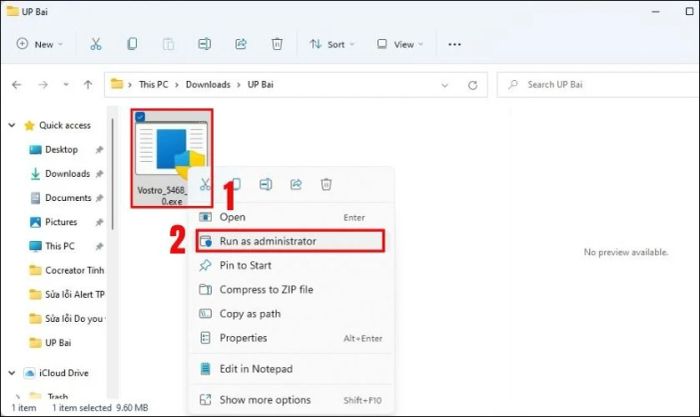Click the pin icon next to This PC
Screen dimensions: 700x417
tap(99, 246)
